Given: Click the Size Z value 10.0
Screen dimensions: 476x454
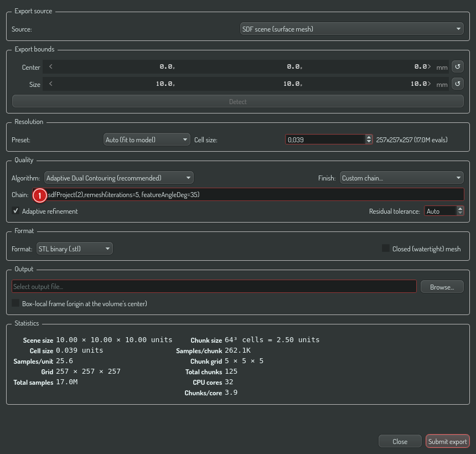Looking at the screenshot, I should coord(418,84).
